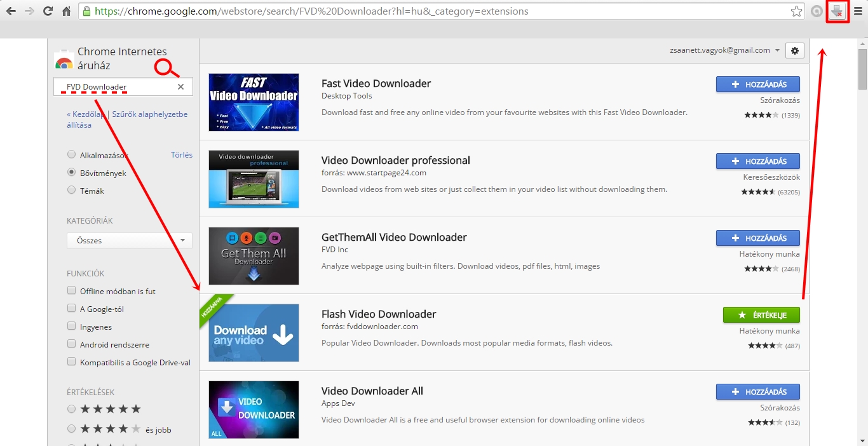Viewport: 868px width, 446px height.
Task: Click the scrollbar down arrow
Action: [x=862, y=441]
